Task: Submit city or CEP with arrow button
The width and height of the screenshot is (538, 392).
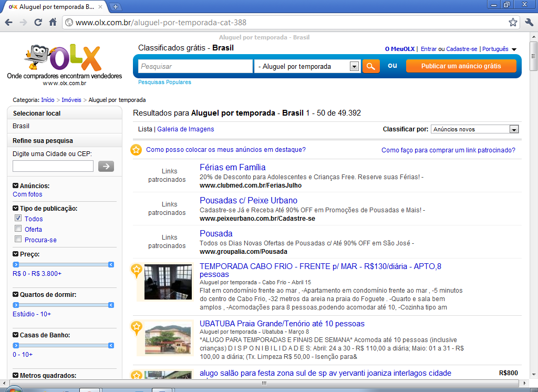Action: (x=106, y=167)
